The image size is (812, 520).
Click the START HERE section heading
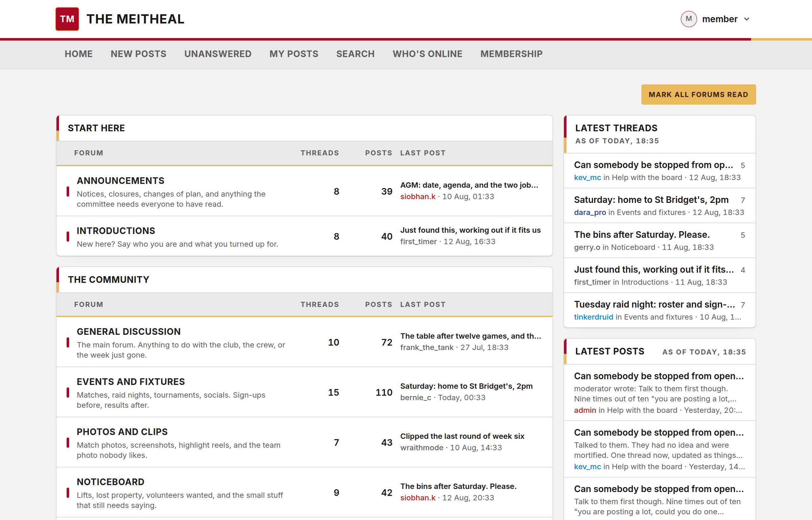click(x=96, y=128)
